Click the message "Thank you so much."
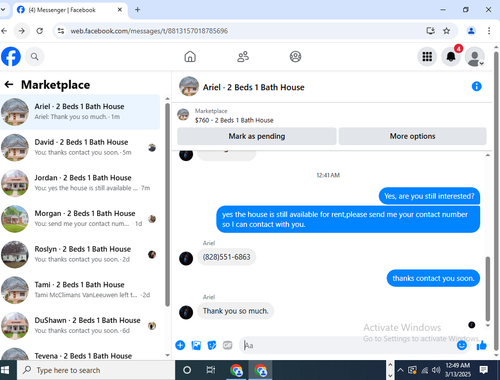This screenshot has width=500, height=380. [x=236, y=311]
